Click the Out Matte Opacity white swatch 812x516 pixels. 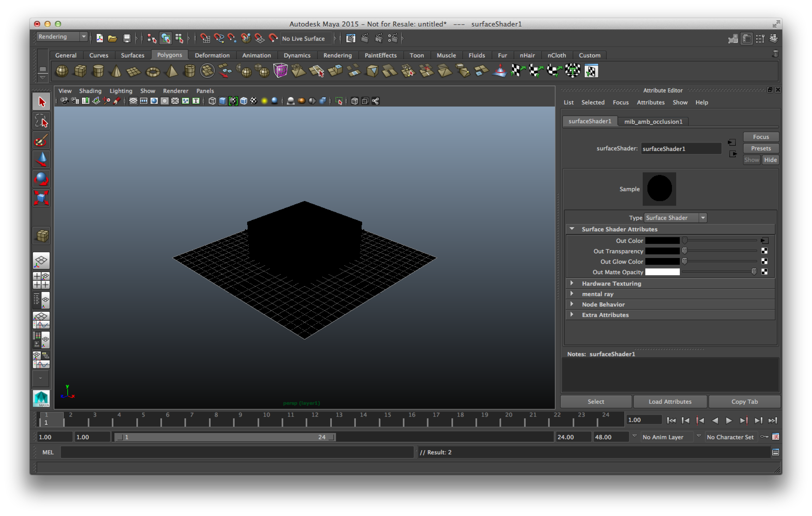pyautogui.click(x=662, y=272)
